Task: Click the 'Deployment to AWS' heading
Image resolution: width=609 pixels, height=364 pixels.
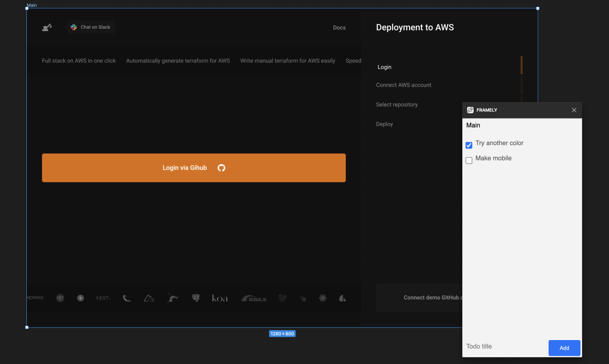Action: [415, 27]
